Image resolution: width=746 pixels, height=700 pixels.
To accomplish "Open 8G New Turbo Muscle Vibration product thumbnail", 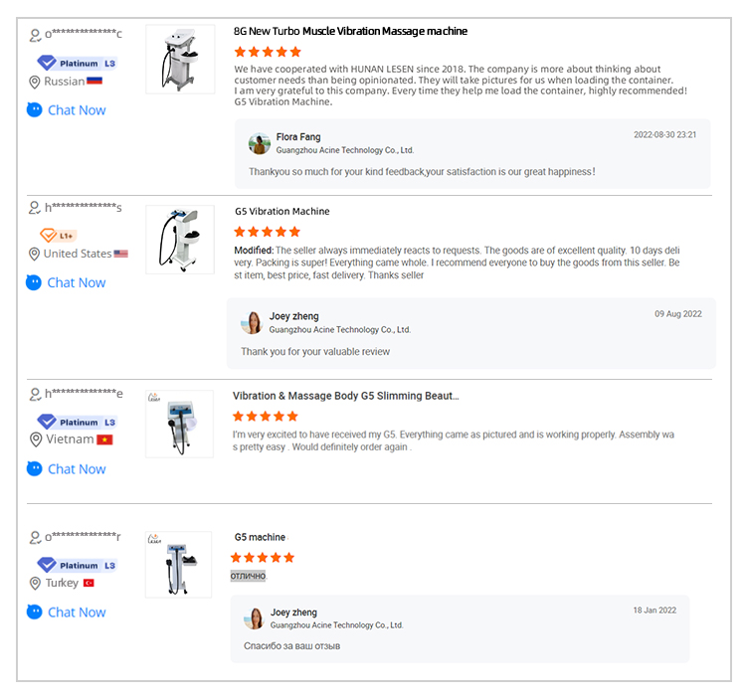I will (180, 59).
